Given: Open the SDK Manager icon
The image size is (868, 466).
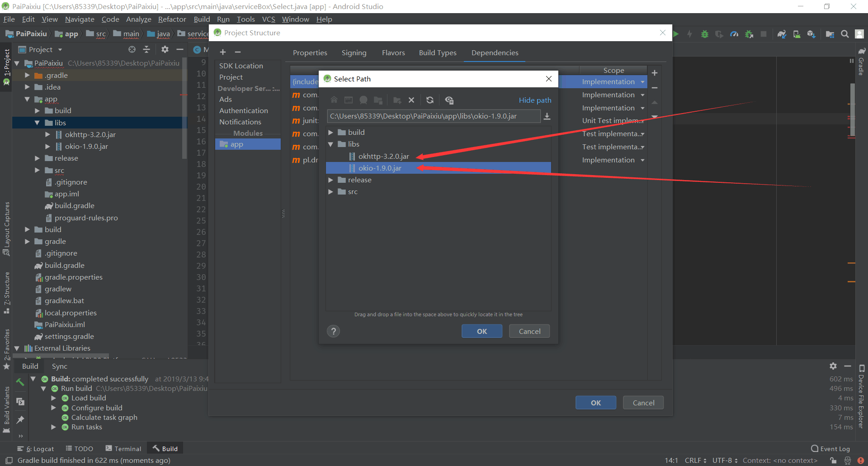Looking at the screenshot, I should 811,34.
